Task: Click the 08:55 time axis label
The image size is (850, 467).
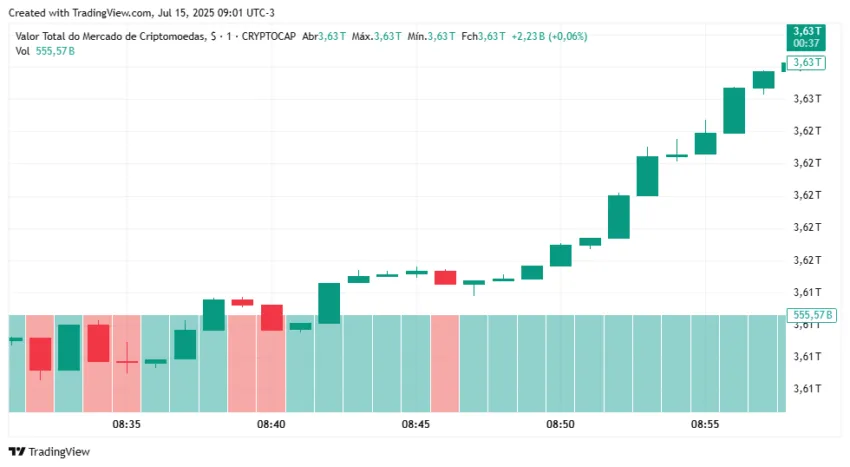Action: (705, 424)
